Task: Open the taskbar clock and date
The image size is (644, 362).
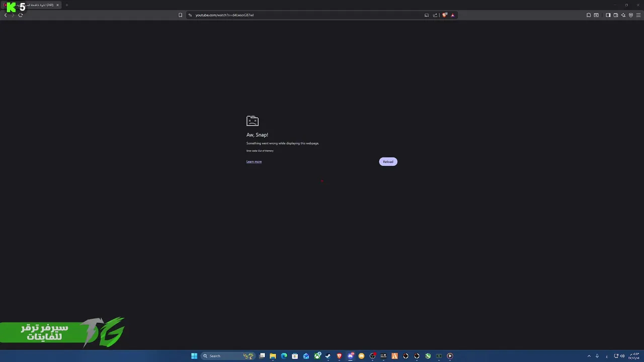Action: pyautogui.click(x=633, y=356)
